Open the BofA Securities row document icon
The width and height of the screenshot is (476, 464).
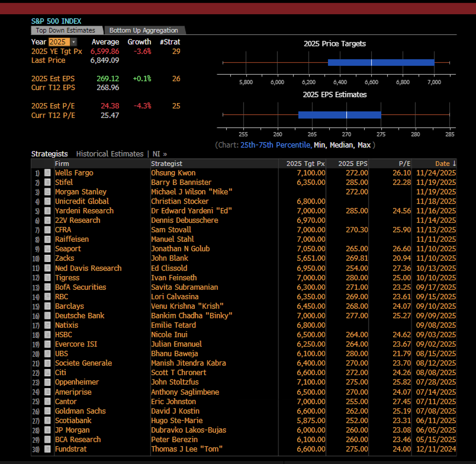pyautogui.click(x=48, y=287)
